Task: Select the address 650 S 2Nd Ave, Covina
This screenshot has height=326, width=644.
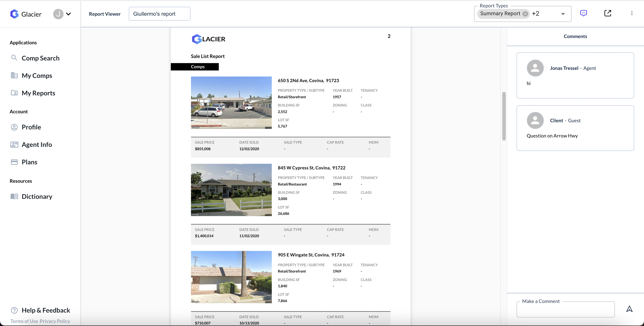Action: pos(308,80)
